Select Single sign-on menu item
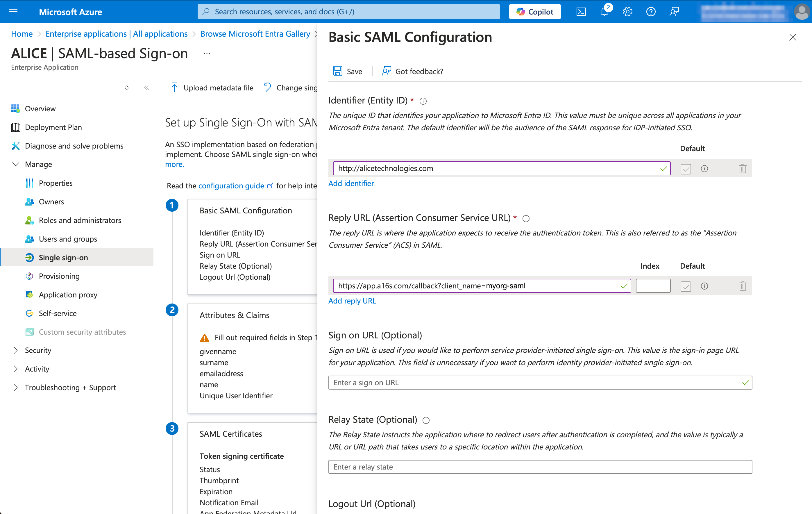812x514 pixels. tap(76, 257)
